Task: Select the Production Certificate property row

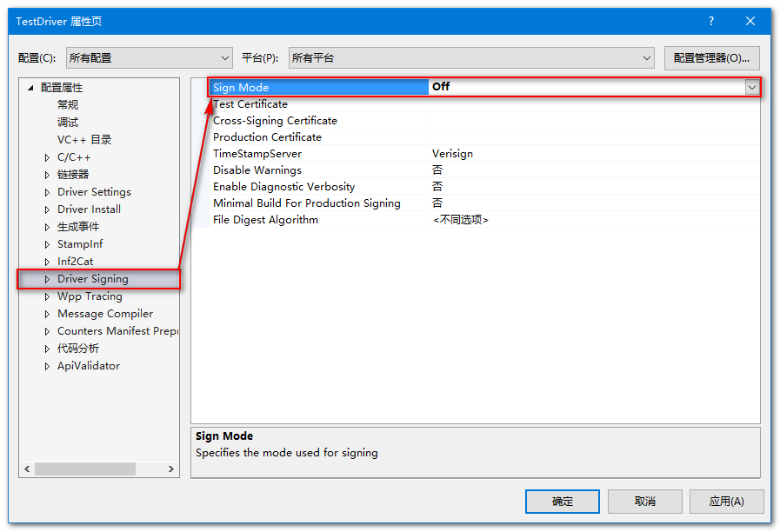Action: point(484,137)
